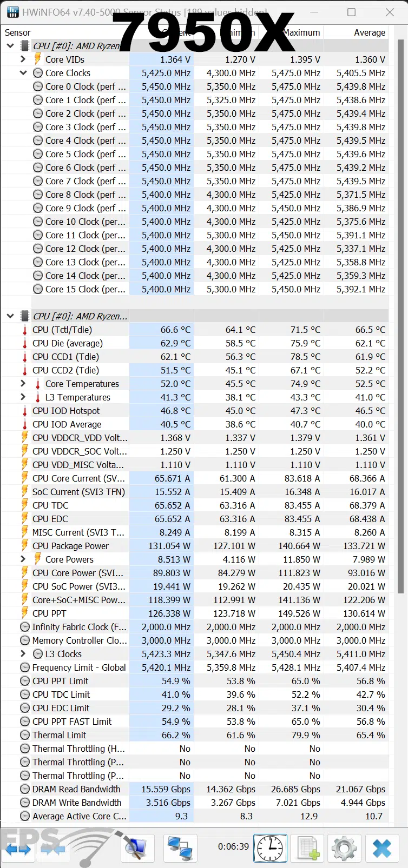
Task: Expand the L3 Clocks row
Action: tap(23, 654)
